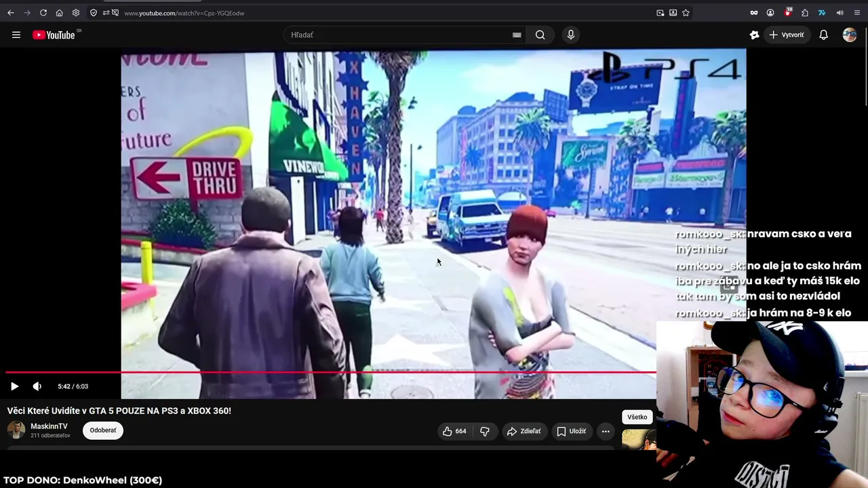The image size is (868, 488).
Task: Click the video title about GTA 5
Action: [x=119, y=411]
